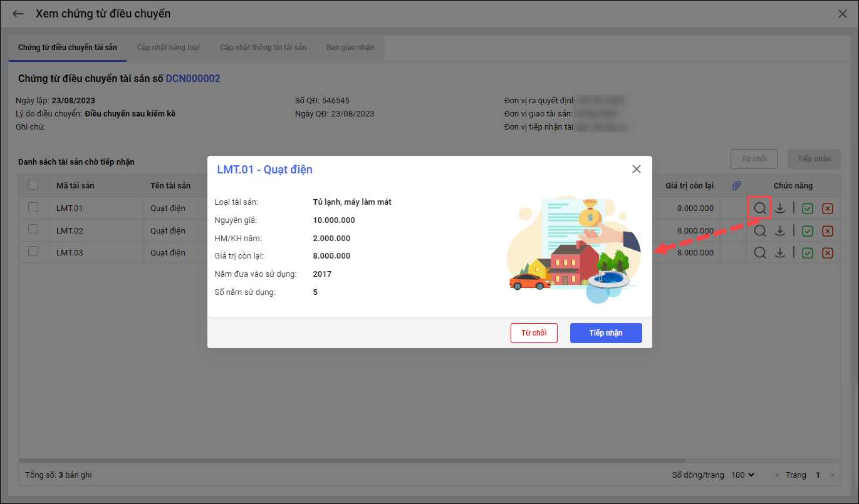The image size is (859, 504).
Task: Click the Nguyên giá value 10.000.000
Action: coord(334,220)
